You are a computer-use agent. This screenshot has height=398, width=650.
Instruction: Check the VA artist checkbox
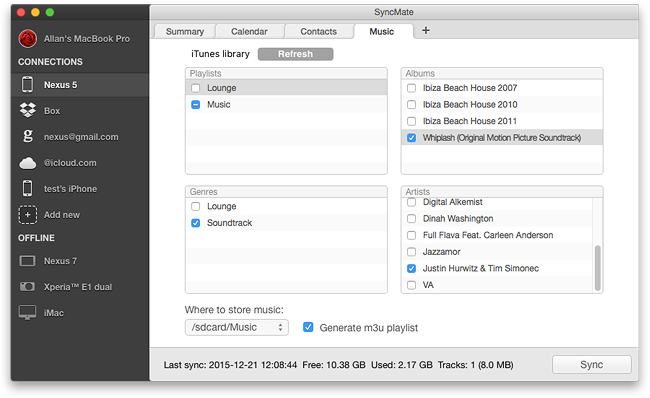[x=411, y=285]
